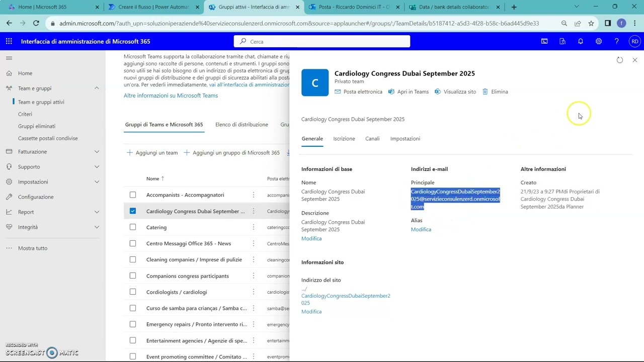Screen dimensions: 644x362
Task: Click Modifica under Descrizione
Action: point(311,238)
